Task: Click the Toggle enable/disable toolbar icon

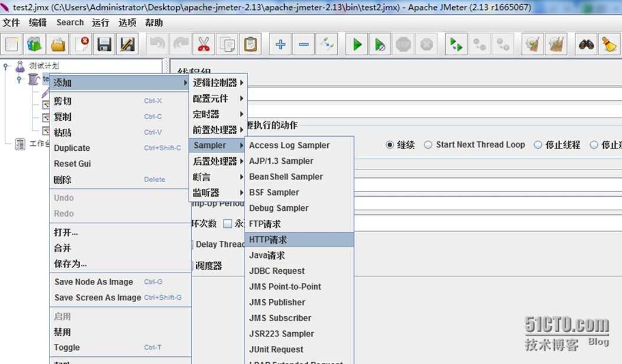Action: coord(327,44)
